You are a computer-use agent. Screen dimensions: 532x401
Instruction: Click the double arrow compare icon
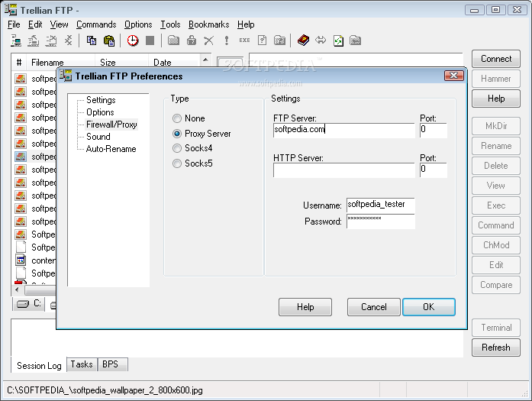click(x=321, y=40)
